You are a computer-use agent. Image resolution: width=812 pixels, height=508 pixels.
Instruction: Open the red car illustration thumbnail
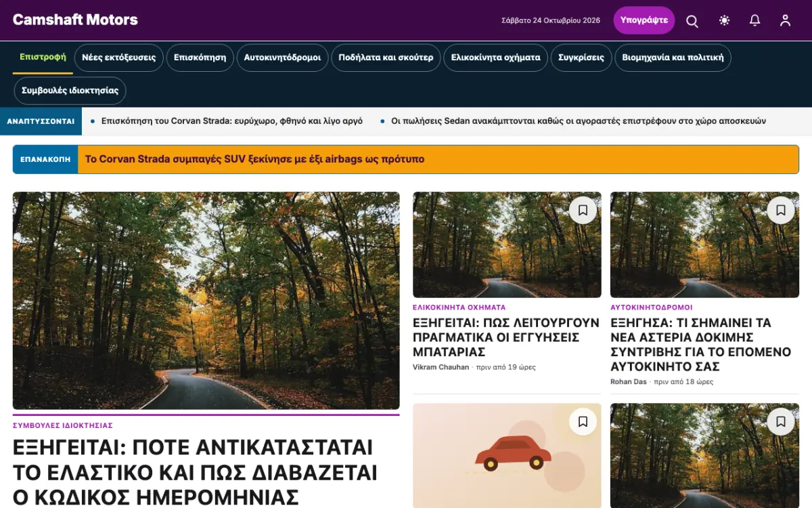507,456
